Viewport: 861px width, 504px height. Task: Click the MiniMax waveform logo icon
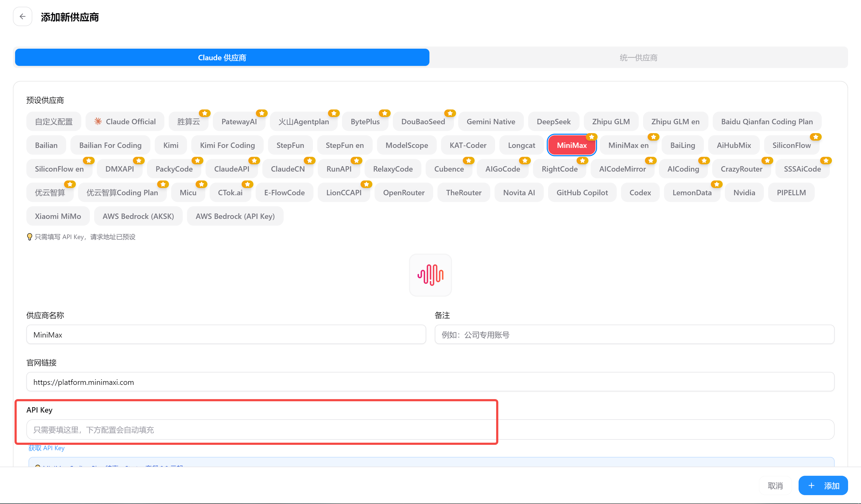coord(430,275)
